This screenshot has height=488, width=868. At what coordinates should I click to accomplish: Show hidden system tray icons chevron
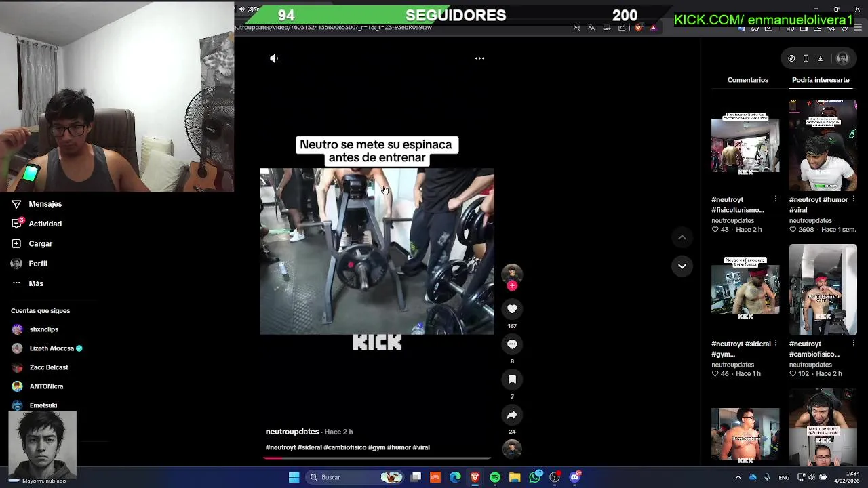(738, 477)
